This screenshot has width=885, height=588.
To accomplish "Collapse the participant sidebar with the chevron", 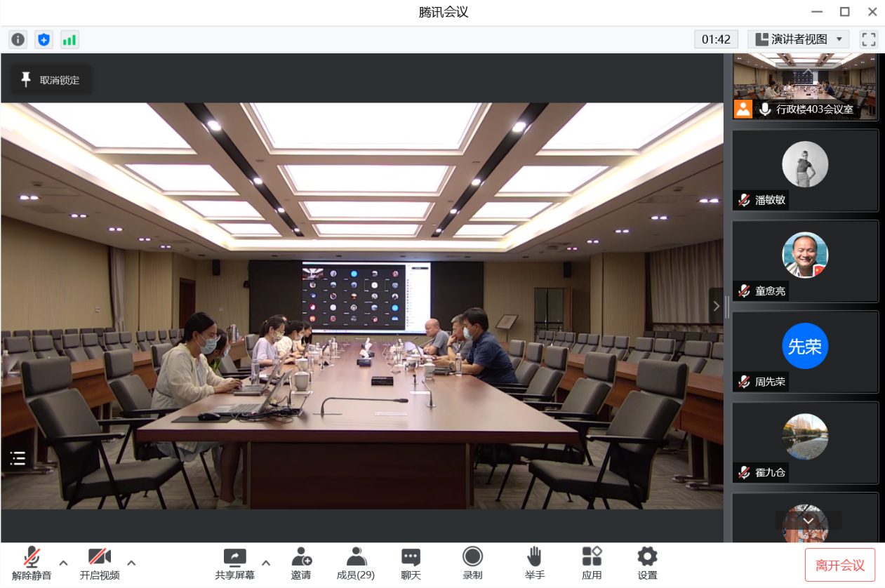I will (x=716, y=306).
